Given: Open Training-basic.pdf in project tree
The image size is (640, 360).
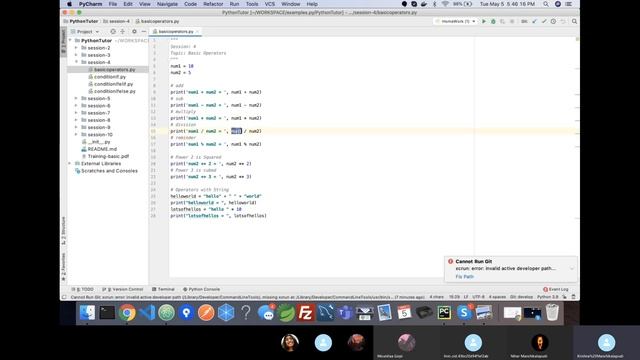Looking at the screenshot, I should pyautogui.click(x=108, y=156).
